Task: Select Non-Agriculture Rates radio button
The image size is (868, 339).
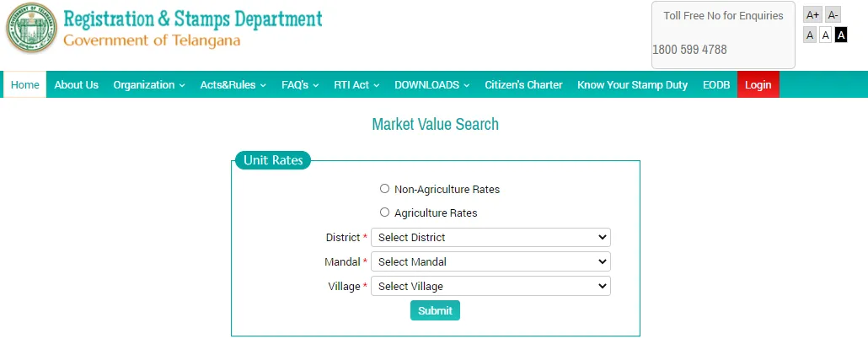Action: (385, 189)
